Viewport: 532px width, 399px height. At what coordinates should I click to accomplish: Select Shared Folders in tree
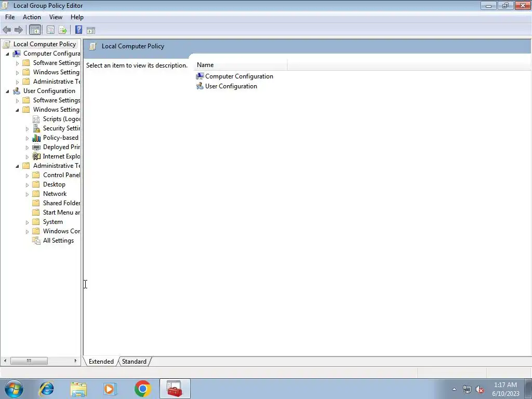click(x=61, y=203)
